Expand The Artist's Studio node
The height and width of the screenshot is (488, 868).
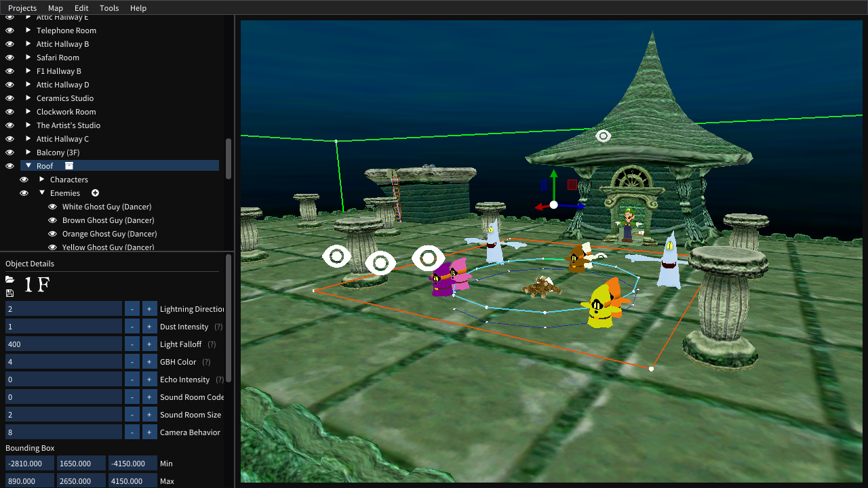[28, 125]
